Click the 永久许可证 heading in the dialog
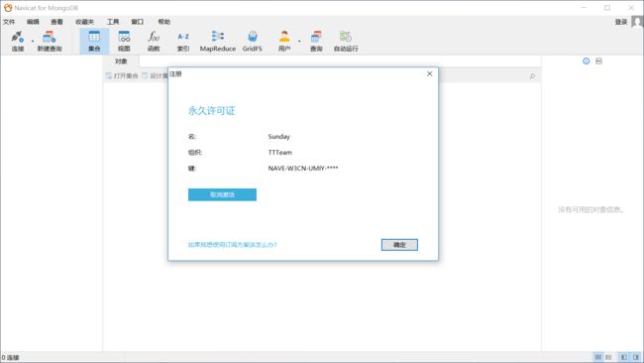 [211, 110]
